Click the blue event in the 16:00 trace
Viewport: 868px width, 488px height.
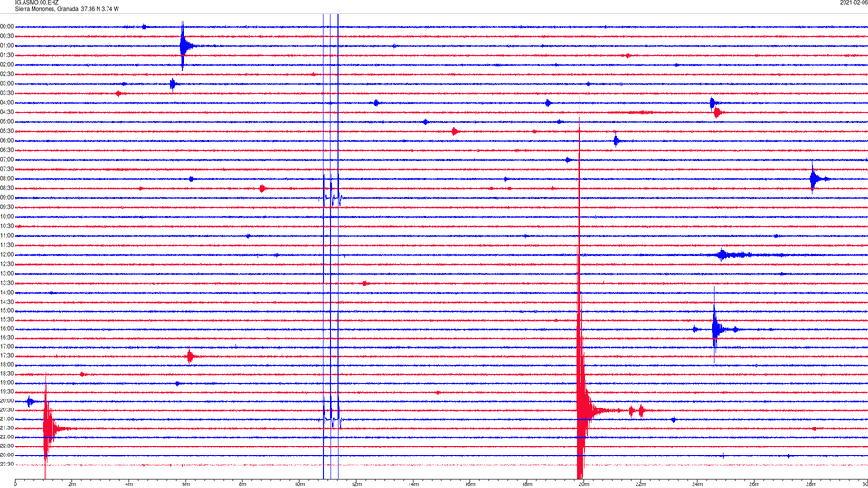[716, 329]
